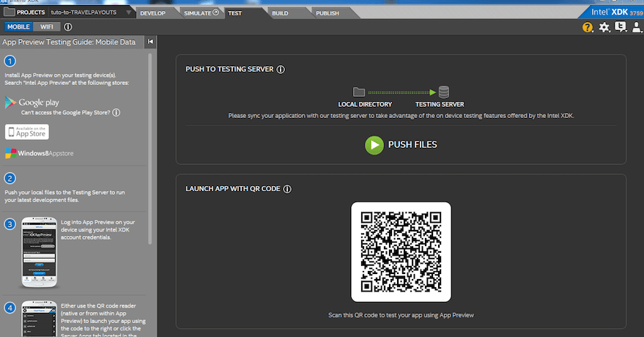Switch to MOBILE testing mode

click(x=18, y=27)
